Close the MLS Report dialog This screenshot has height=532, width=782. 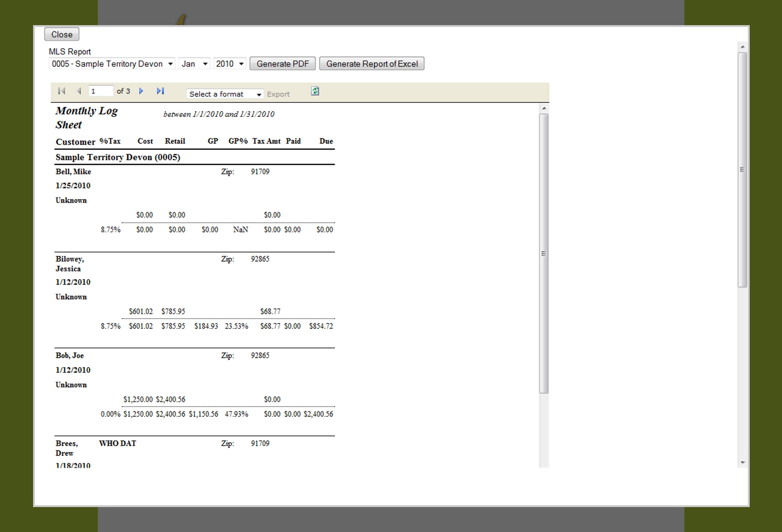pos(62,34)
